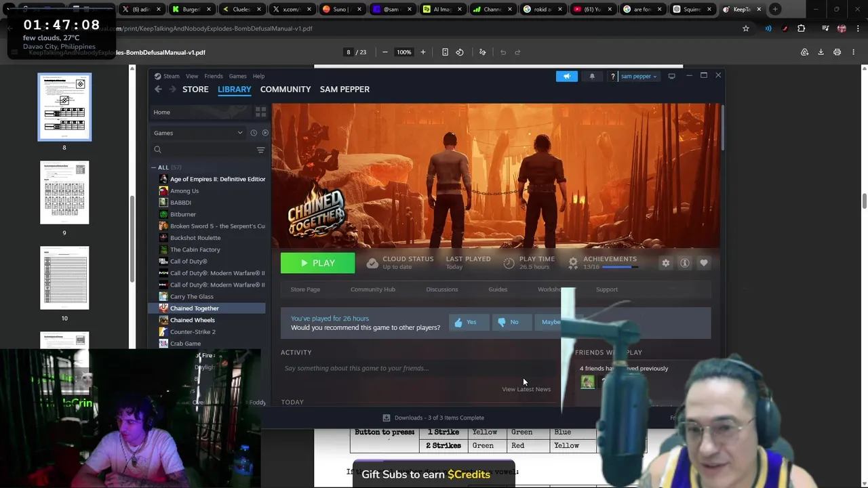Image resolution: width=868 pixels, height=488 pixels.
Task: Click the View Latest News link
Action: tap(526, 389)
